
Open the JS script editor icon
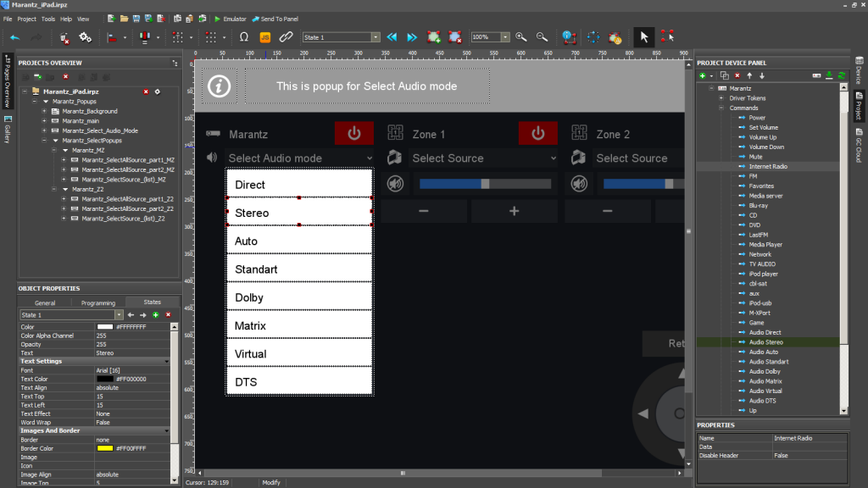264,37
